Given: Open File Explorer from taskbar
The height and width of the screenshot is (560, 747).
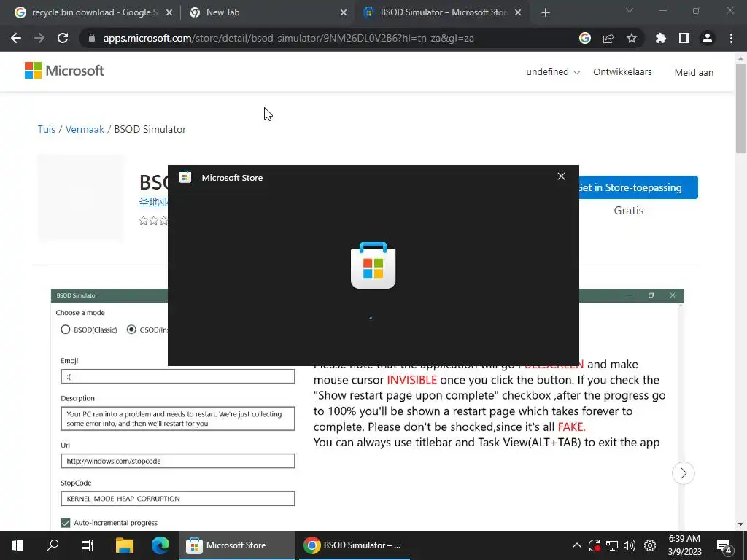Looking at the screenshot, I should (125, 545).
